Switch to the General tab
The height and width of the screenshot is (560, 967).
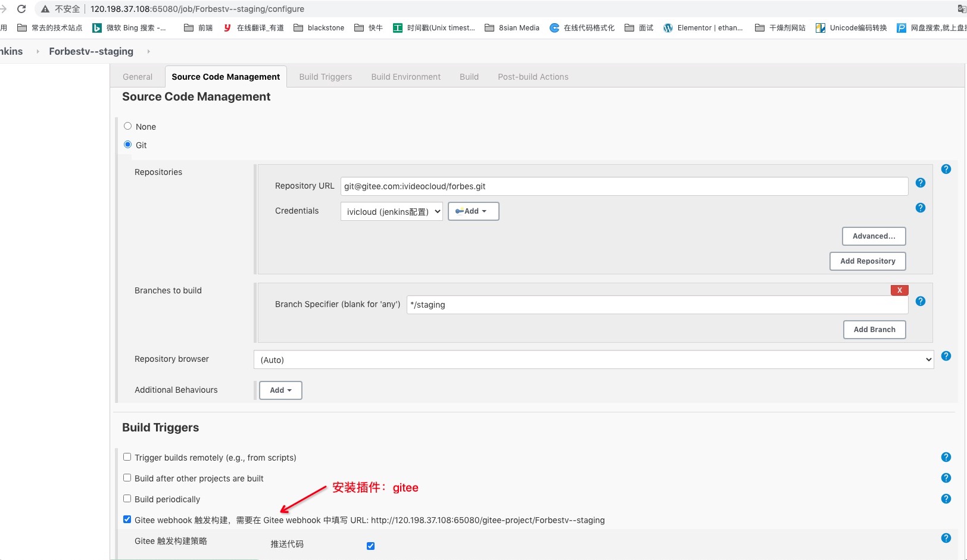[138, 77]
